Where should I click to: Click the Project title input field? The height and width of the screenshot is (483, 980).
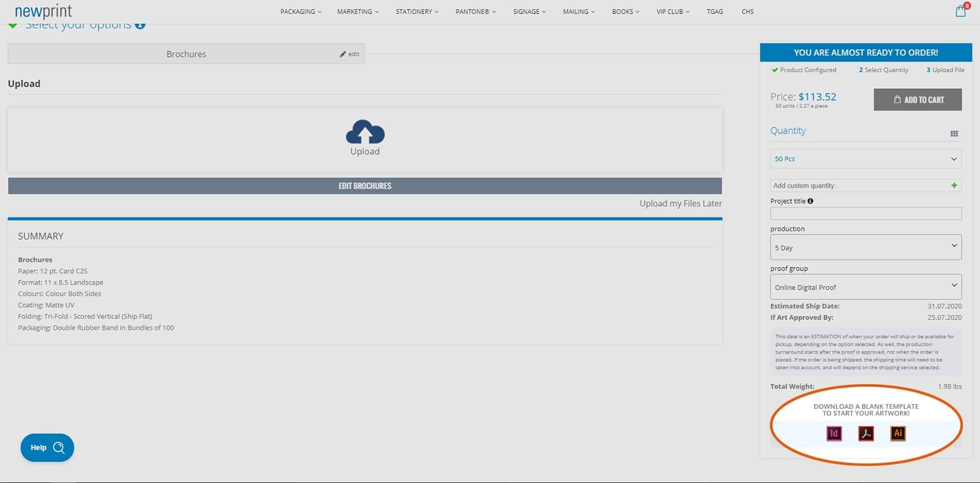(865, 214)
